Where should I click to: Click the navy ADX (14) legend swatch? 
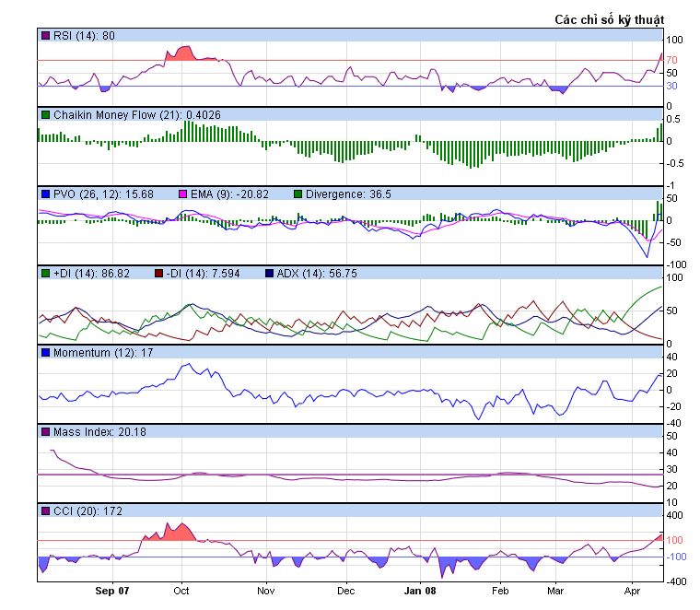269,274
